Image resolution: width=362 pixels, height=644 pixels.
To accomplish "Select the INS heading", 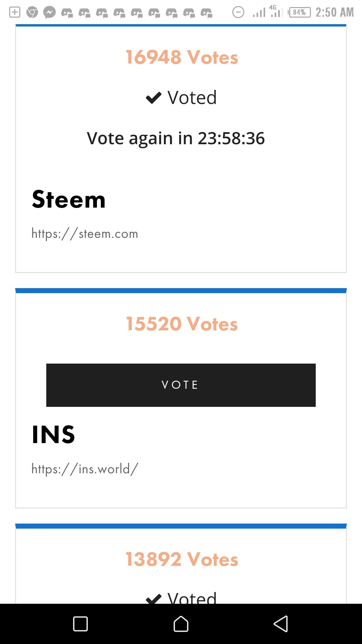I will (x=53, y=434).
